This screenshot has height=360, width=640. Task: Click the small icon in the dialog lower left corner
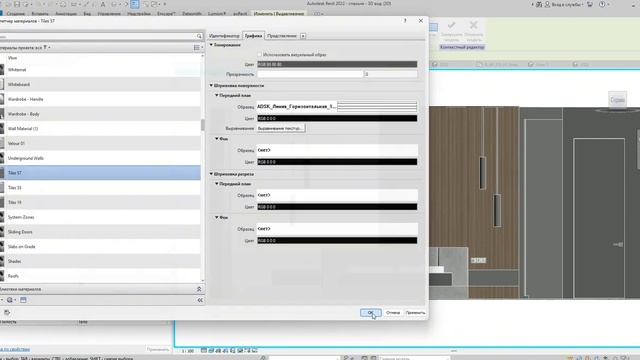7,313
